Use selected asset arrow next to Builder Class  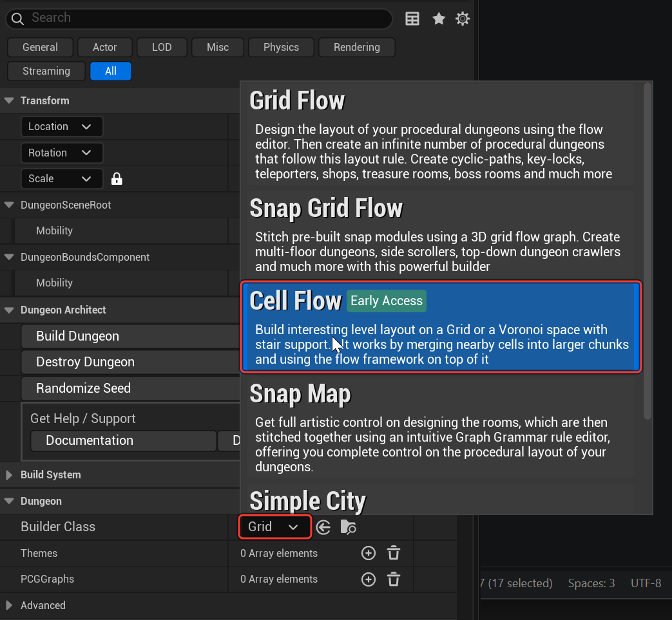click(323, 527)
